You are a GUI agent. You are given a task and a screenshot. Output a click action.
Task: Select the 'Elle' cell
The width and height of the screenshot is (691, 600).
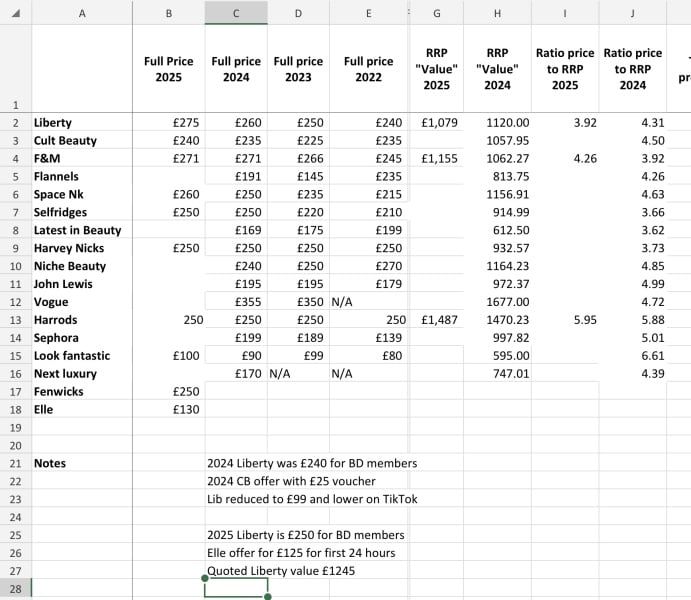click(82, 410)
